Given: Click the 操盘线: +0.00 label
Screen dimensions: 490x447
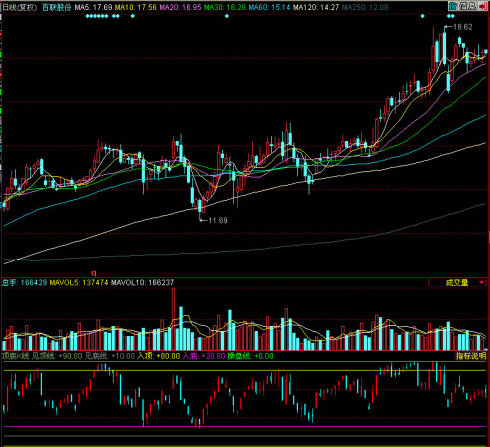Looking at the screenshot, I should [x=250, y=356].
